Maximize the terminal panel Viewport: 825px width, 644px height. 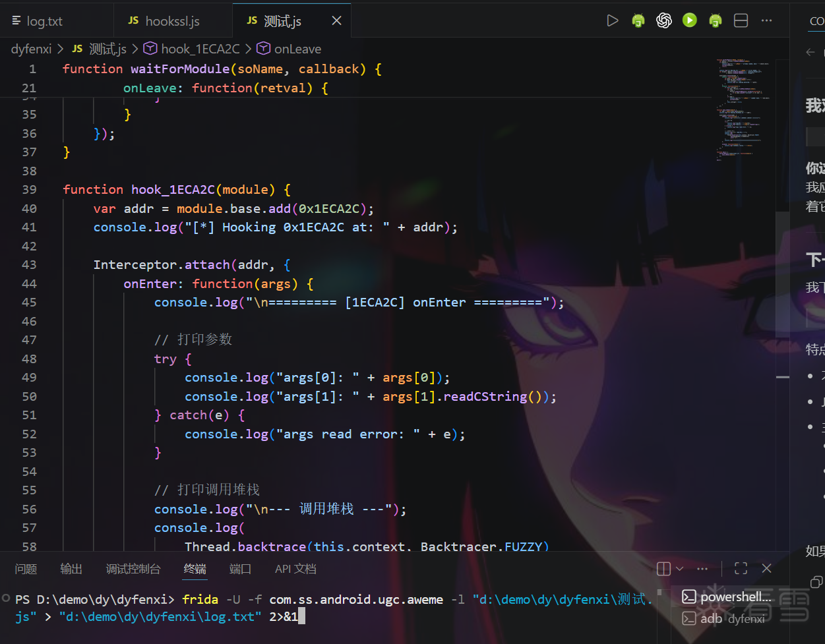point(741,569)
